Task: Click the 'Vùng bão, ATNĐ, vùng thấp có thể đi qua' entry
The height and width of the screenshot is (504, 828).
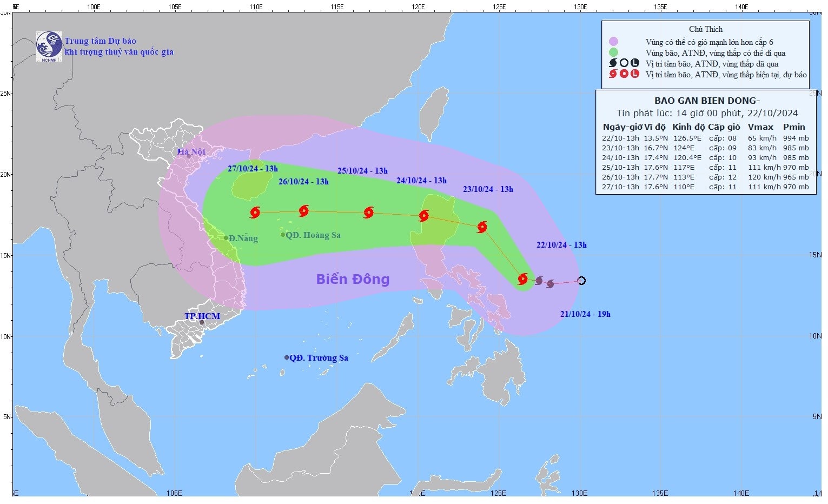Action: (715, 52)
